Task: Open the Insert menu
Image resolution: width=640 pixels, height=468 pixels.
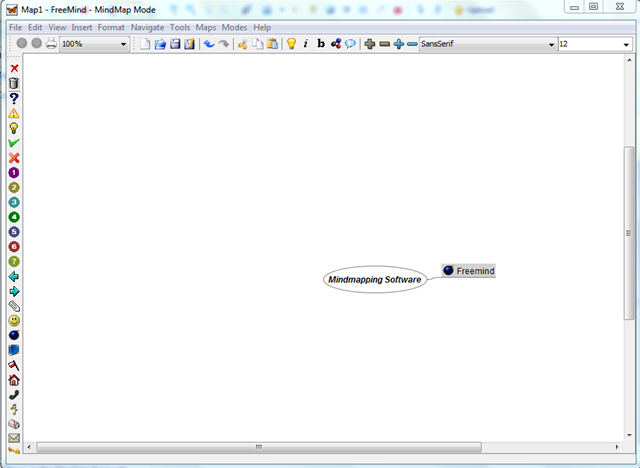Action: (x=82, y=27)
